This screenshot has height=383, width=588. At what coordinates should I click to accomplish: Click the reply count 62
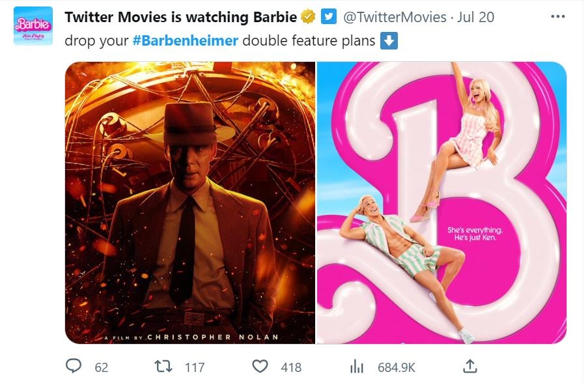(x=102, y=367)
